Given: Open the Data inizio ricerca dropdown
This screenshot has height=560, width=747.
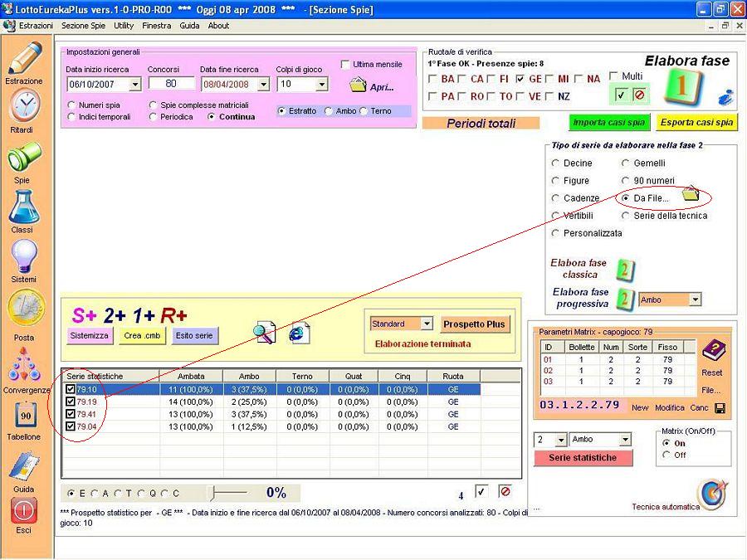Looking at the screenshot, I should [x=135, y=85].
